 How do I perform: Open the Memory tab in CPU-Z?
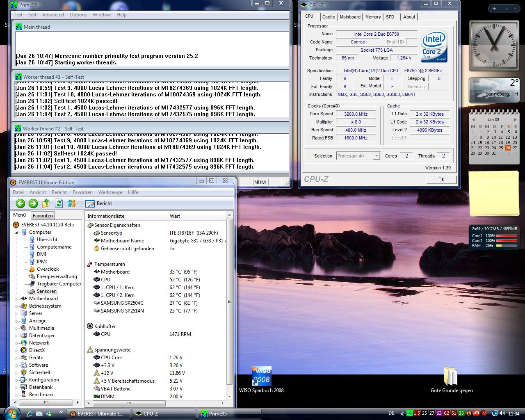373,17
